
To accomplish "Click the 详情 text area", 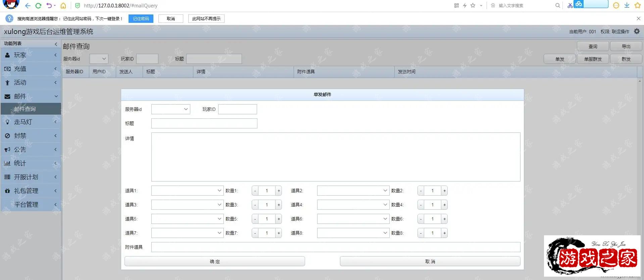I will 336,157.
